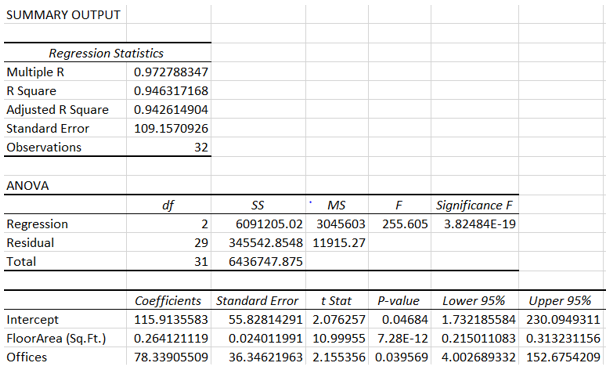This screenshot has height=365, width=606.
Task: Select Significance F value 3.82484E-19
Action: pyautogui.click(x=480, y=224)
